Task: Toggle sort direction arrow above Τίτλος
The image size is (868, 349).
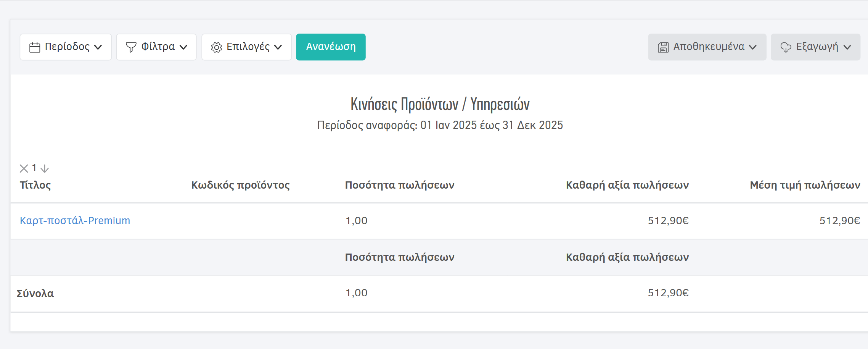Action: (x=45, y=168)
